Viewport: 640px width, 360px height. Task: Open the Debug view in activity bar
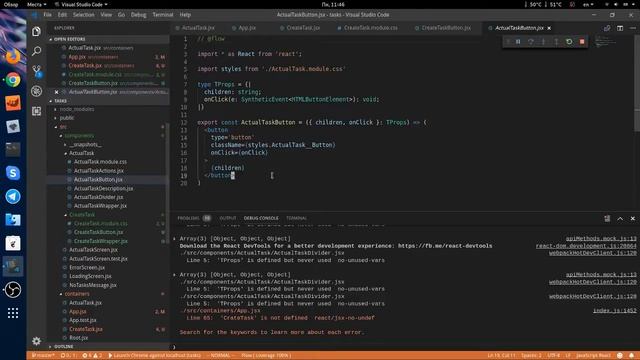pyautogui.click(x=36, y=91)
